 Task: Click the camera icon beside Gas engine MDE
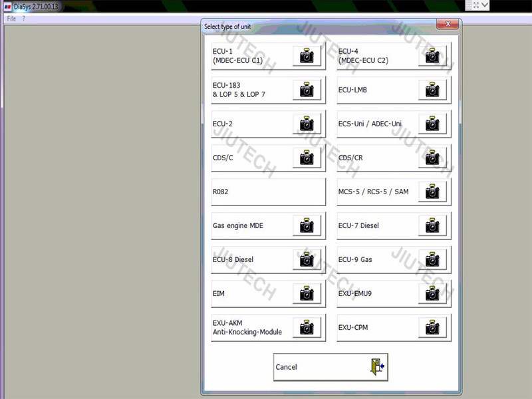pyautogui.click(x=307, y=225)
